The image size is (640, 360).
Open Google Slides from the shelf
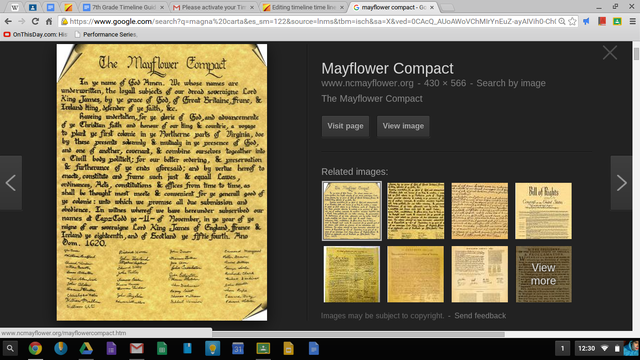[289, 349]
